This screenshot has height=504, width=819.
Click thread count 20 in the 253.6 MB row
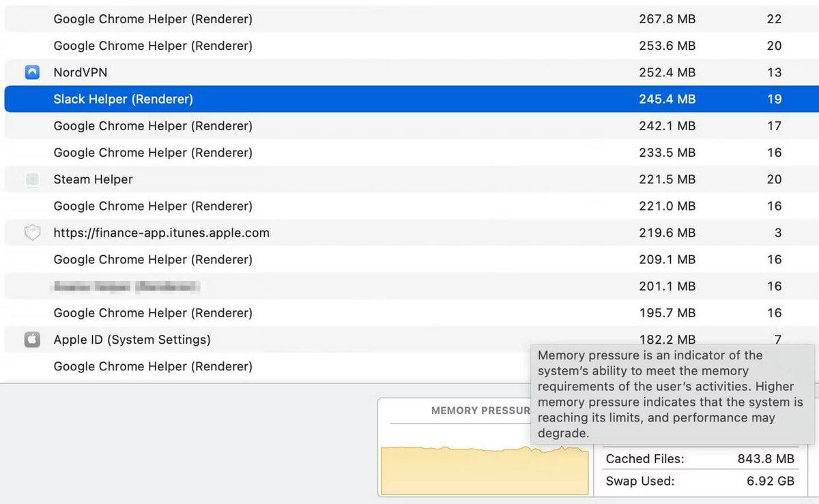tap(774, 46)
